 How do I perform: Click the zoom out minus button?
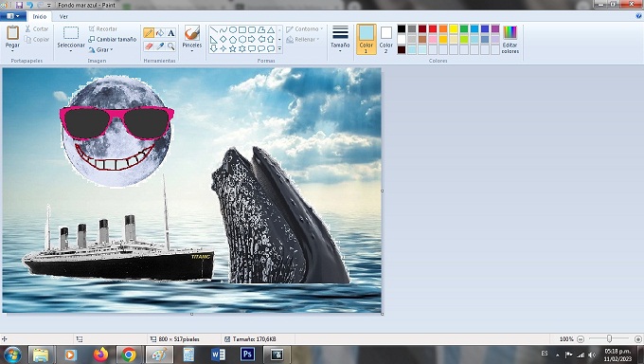pos(581,339)
